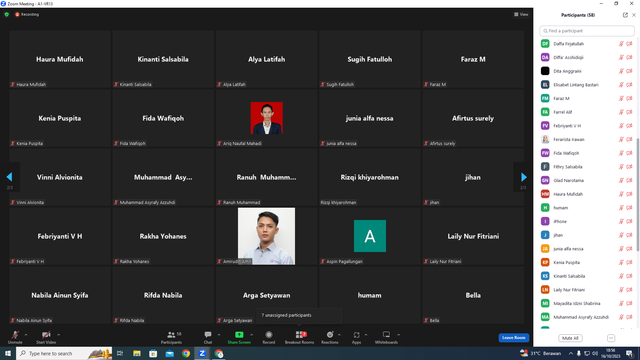Image resolution: width=640 pixels, height=360 pixels.
Task: Toggle video icon for Laily Nur Fitriani in list
Action: pos(629,290)
